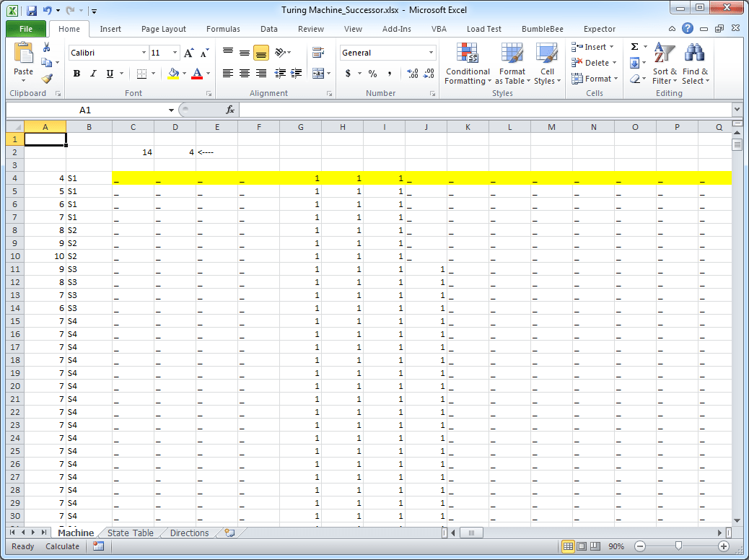
Task: Expand the Name Box dropdown arrow
Action: (x=171, y=110)
